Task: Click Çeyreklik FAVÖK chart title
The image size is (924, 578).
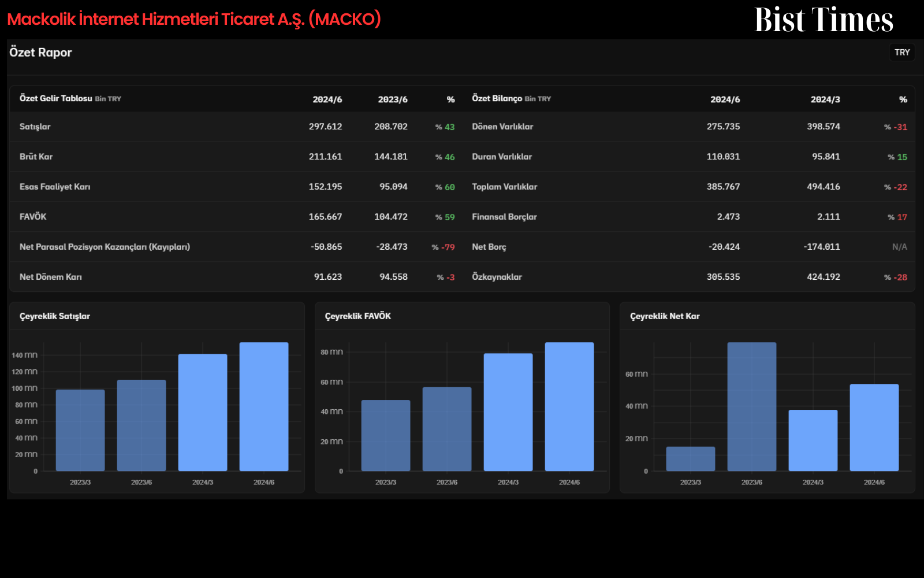Action: [358, 316]
